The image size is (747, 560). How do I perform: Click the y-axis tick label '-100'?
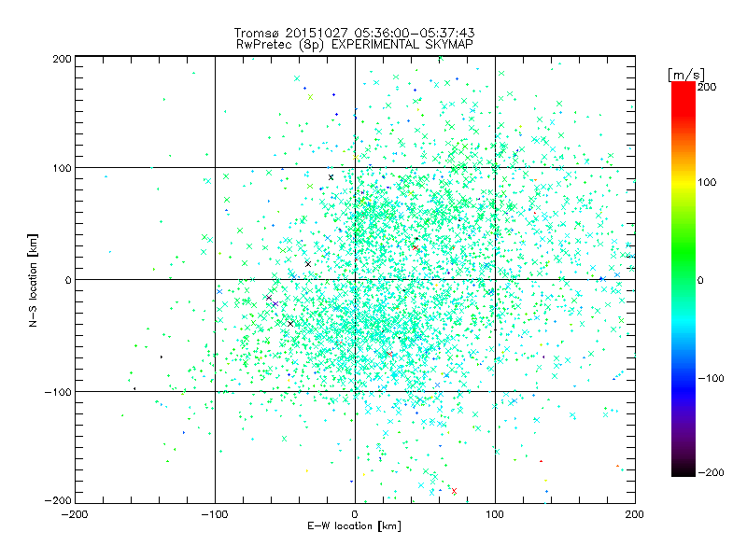(58, 392)
